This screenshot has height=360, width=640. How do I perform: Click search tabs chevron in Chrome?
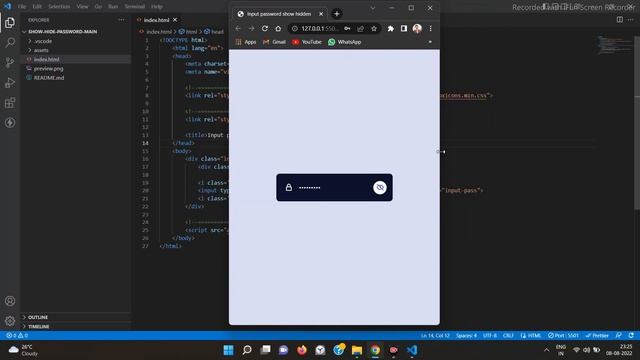click(x=373, y=8)
